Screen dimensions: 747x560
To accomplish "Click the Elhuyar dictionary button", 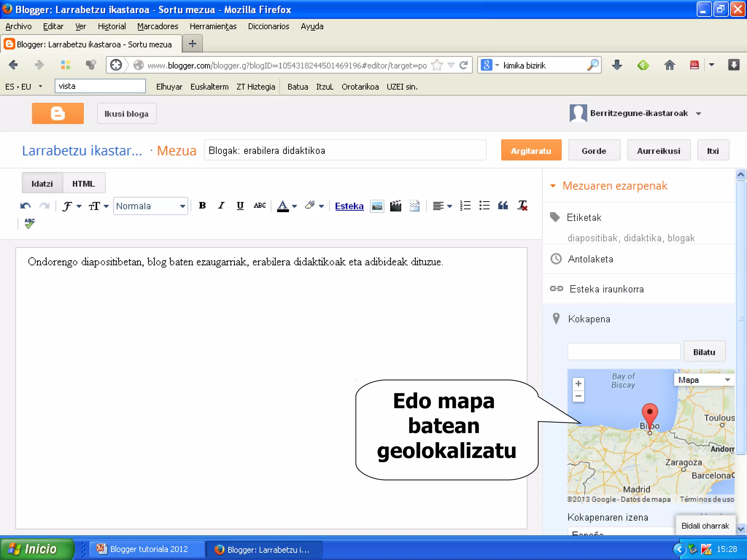I will pos(169,87).
